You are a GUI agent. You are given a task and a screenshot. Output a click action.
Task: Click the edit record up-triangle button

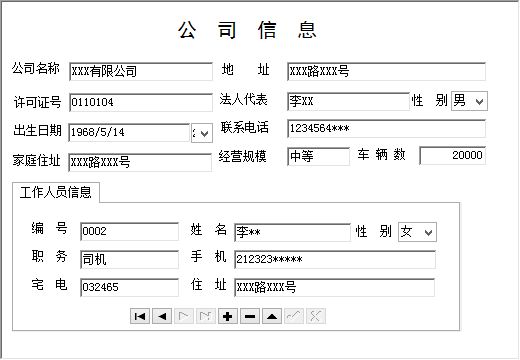coord(272,316)
